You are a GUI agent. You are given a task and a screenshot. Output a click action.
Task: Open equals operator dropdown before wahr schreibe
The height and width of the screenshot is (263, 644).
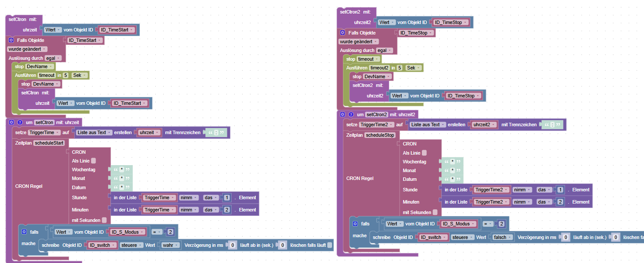[x=157, y=232]
